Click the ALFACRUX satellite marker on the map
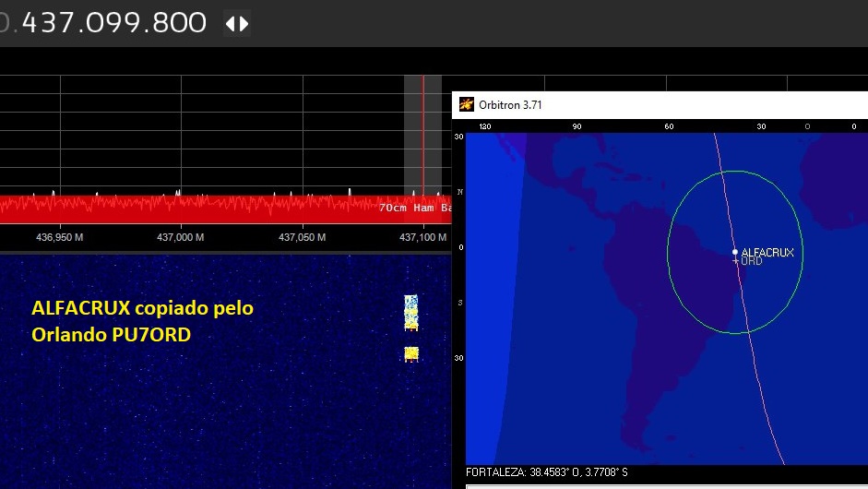The width and height of the screenshot is (868, 489). click(x=735, y=252)
